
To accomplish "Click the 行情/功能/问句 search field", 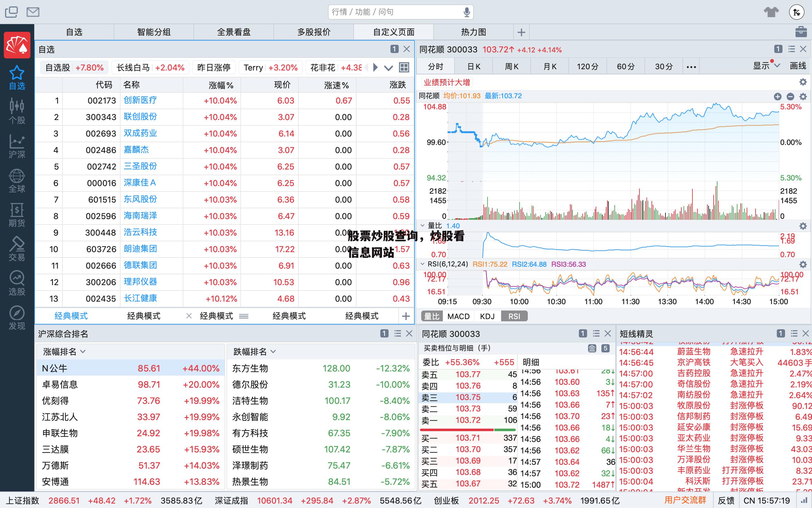I will click(401, 12).
